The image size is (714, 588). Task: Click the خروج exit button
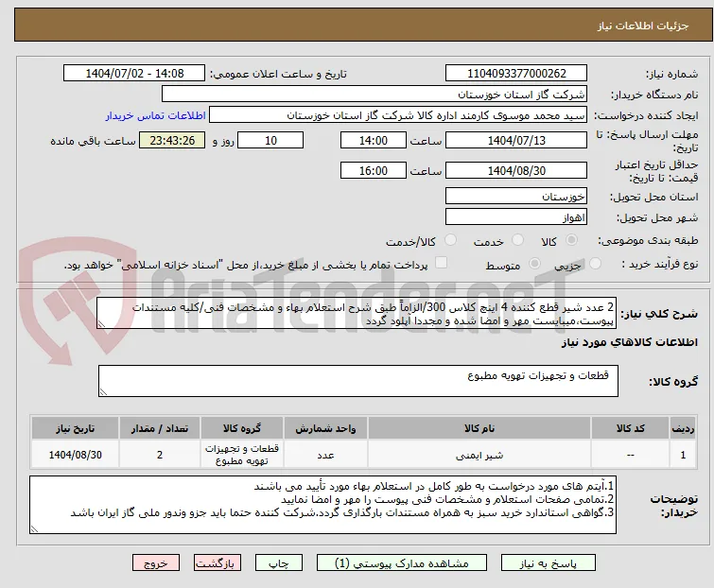pos(156,563)
